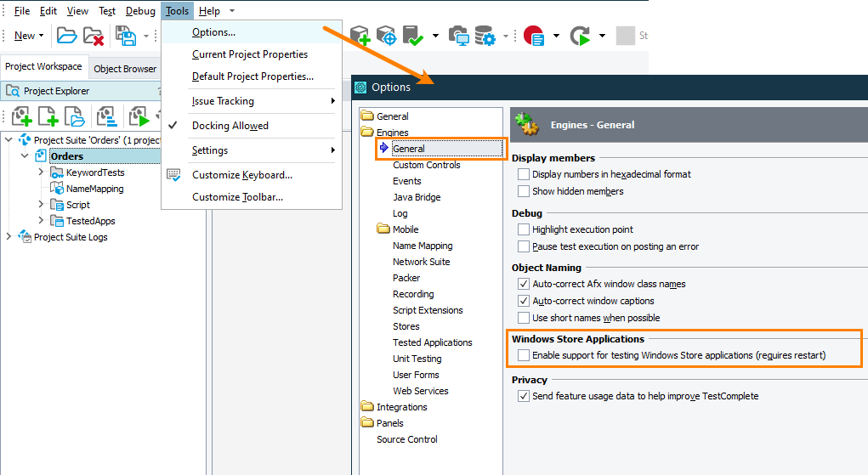Viewport: 868px width, 475px height.
Task: Click the Object Spy target icon
Action: coord(387,36)
